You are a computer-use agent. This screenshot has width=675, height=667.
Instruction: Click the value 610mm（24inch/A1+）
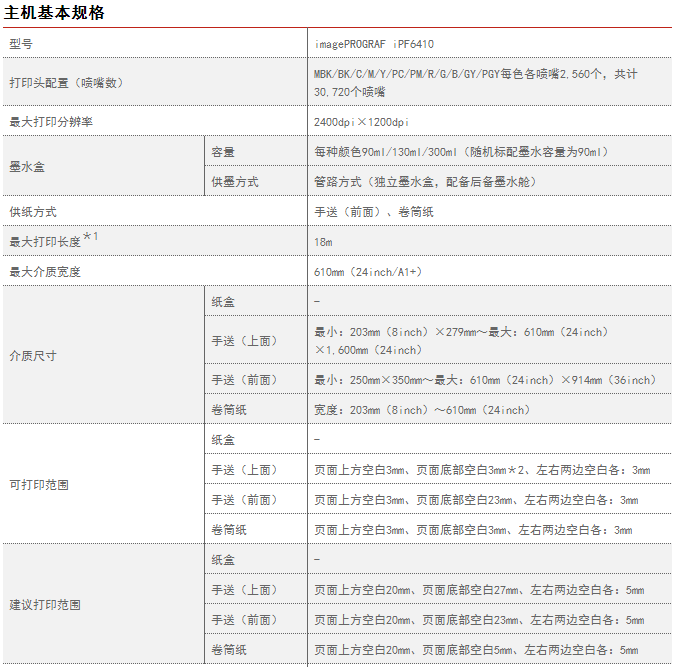pyautogui.click(x=368, y=272)
